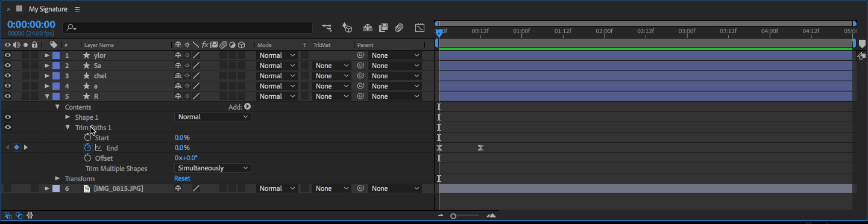Toggle Shape 1 visibility eye
This screenshot has height=224, width=868.
tap(8, 117)
